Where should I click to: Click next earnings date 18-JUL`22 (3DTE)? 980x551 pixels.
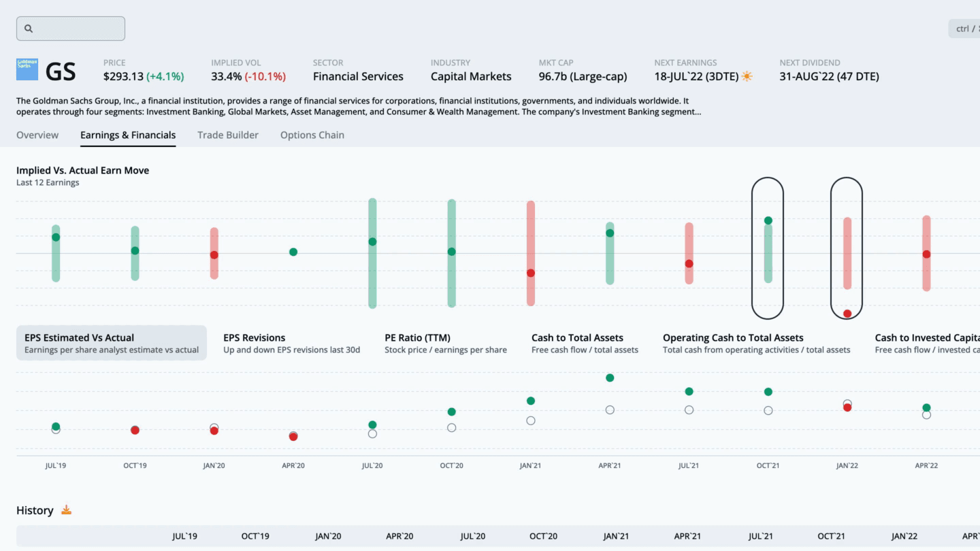[696, 76]
